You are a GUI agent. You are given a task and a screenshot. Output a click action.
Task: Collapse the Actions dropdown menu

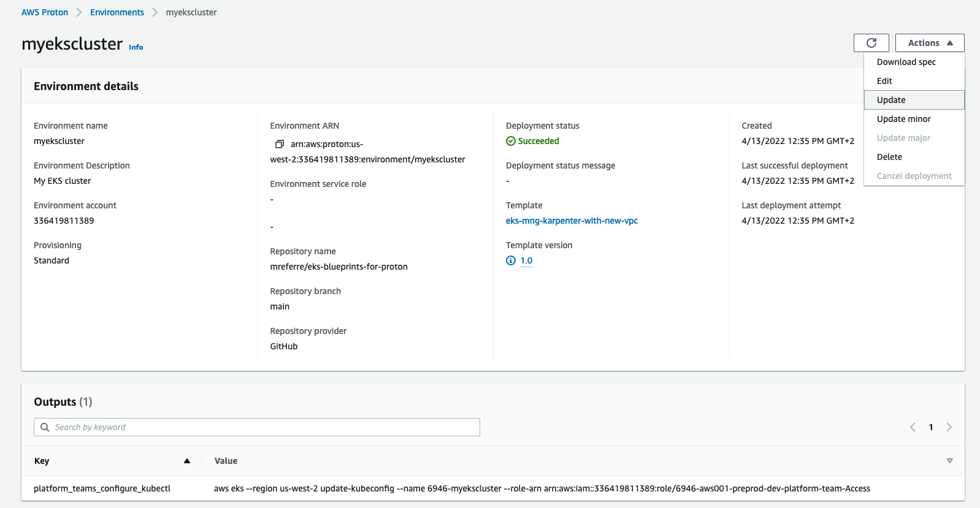[x=930, y=43]
